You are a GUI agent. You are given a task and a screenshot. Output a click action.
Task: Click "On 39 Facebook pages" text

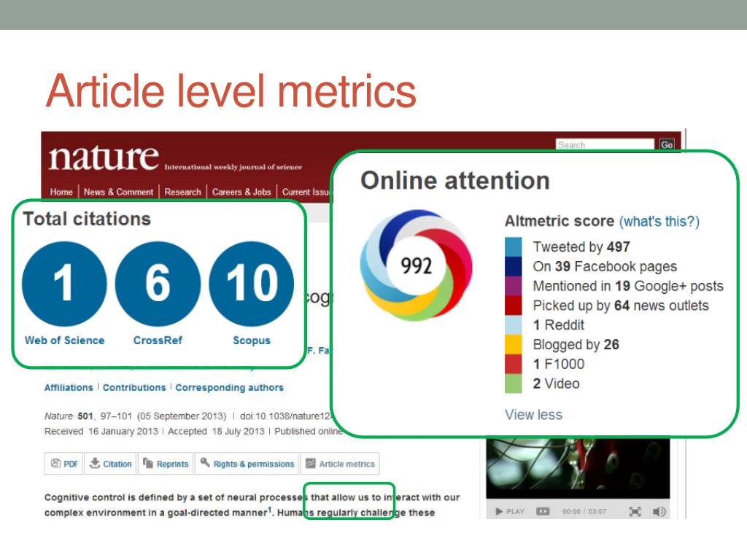[x=605, y=266]
